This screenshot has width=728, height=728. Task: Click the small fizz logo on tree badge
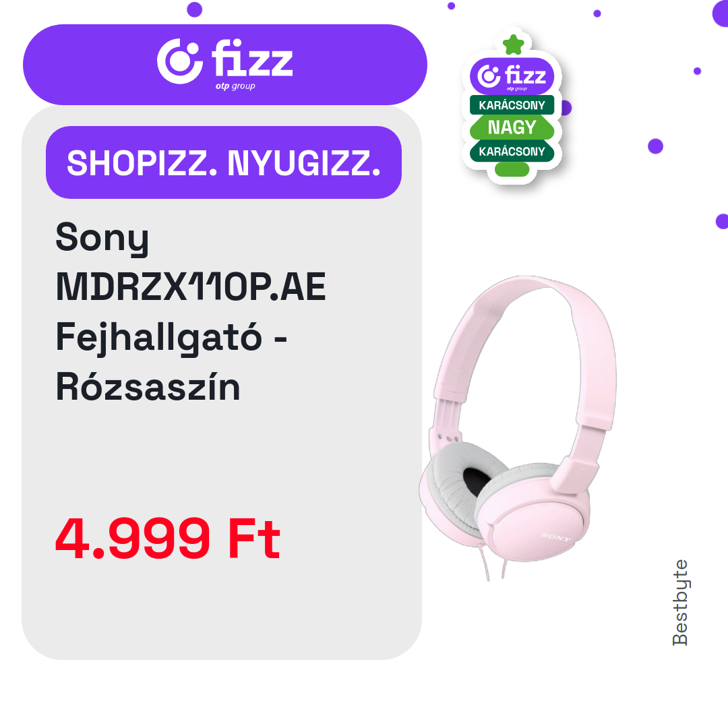tap(512, 75)
